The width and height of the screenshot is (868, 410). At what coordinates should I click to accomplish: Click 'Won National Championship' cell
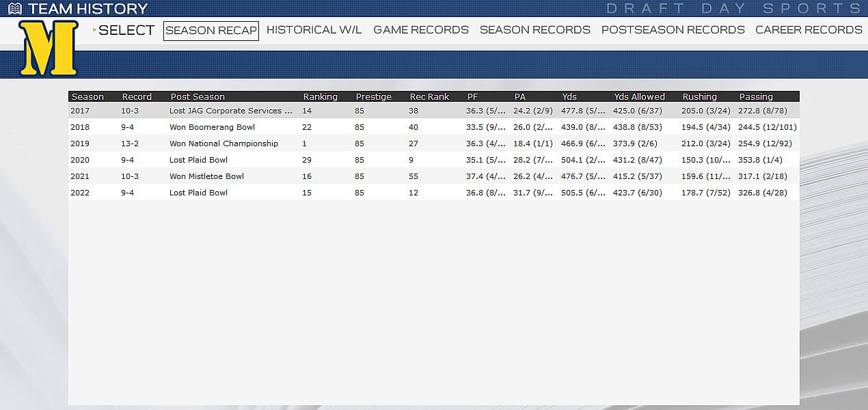[x=223, y=143]
